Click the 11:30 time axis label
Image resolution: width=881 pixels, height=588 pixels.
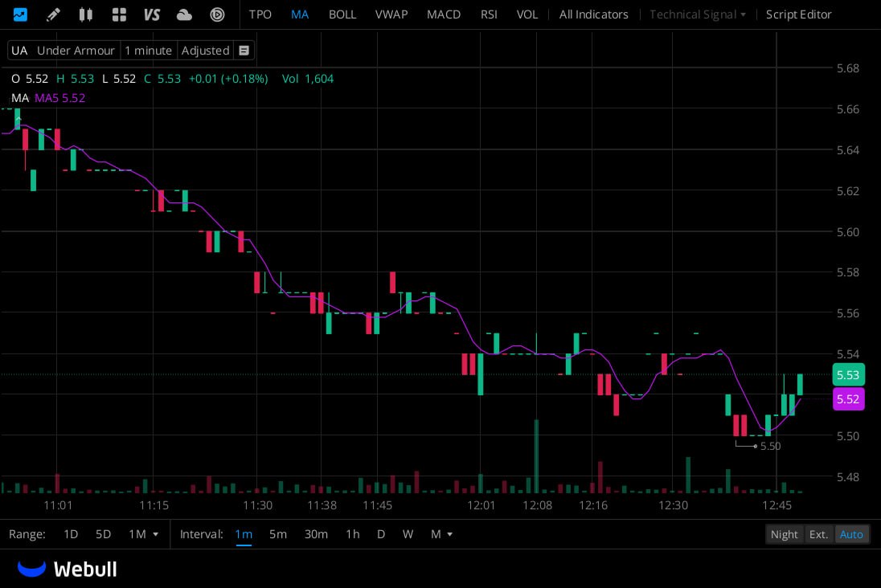pos(257,505)
